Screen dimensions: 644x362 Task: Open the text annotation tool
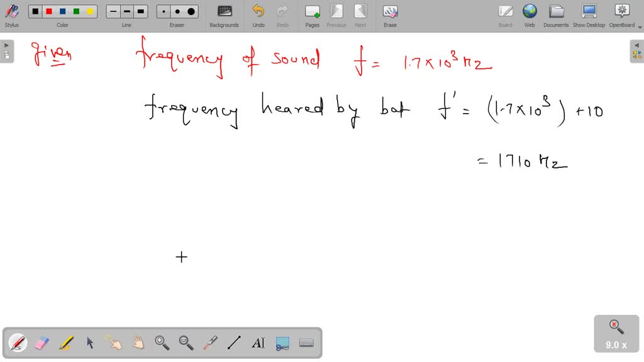[x=258, y=343]
